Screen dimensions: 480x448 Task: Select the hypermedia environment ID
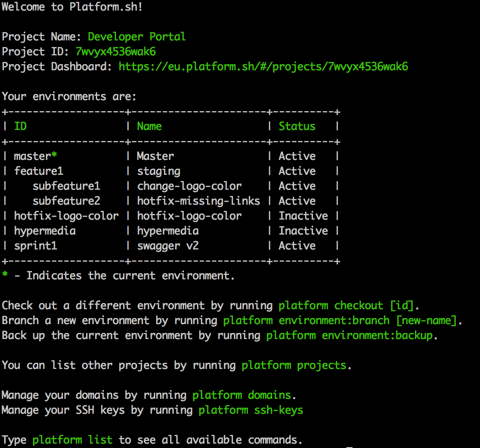coord(45,231)
